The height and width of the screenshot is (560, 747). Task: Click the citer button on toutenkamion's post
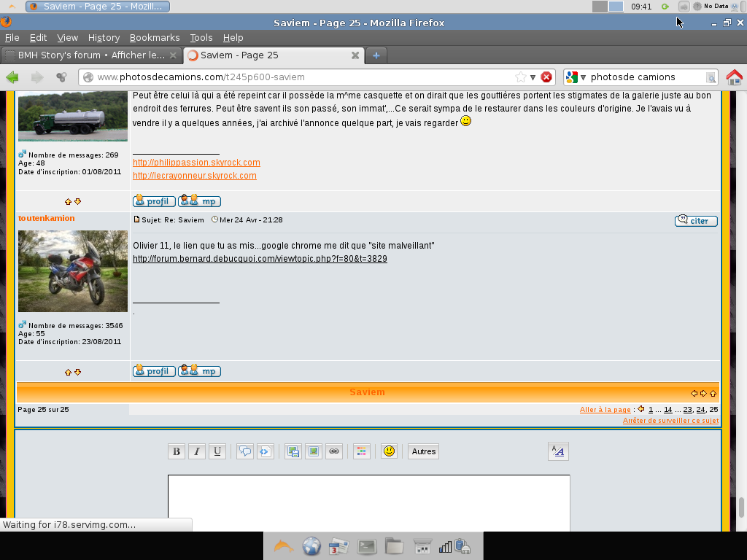[x=696, y=220]
